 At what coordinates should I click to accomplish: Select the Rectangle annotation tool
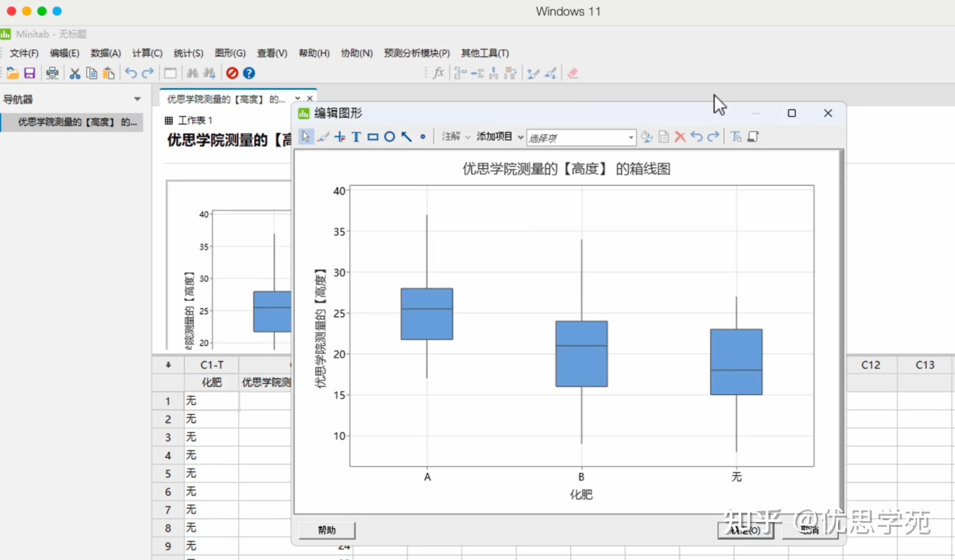(373, 137)
